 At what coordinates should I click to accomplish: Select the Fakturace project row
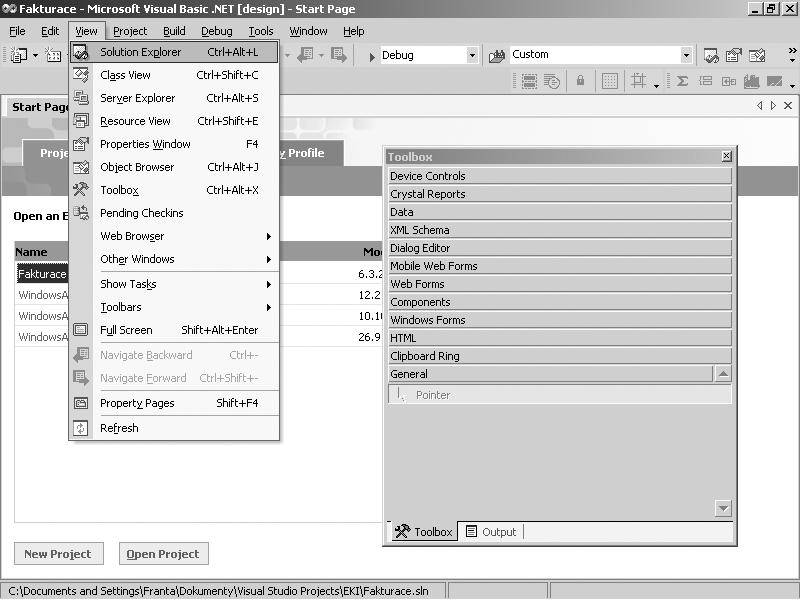click(42, 274)
